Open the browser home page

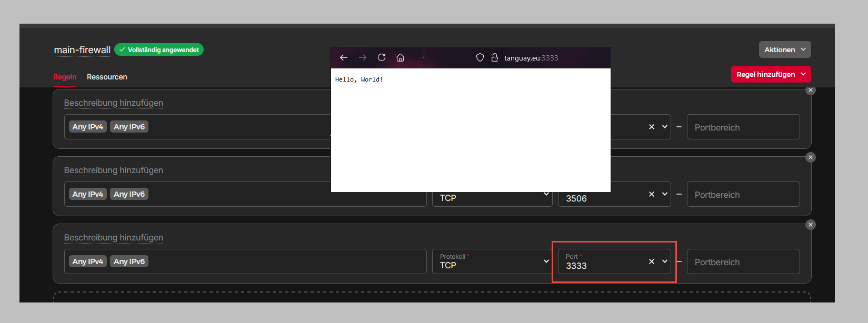click(401, 57)
